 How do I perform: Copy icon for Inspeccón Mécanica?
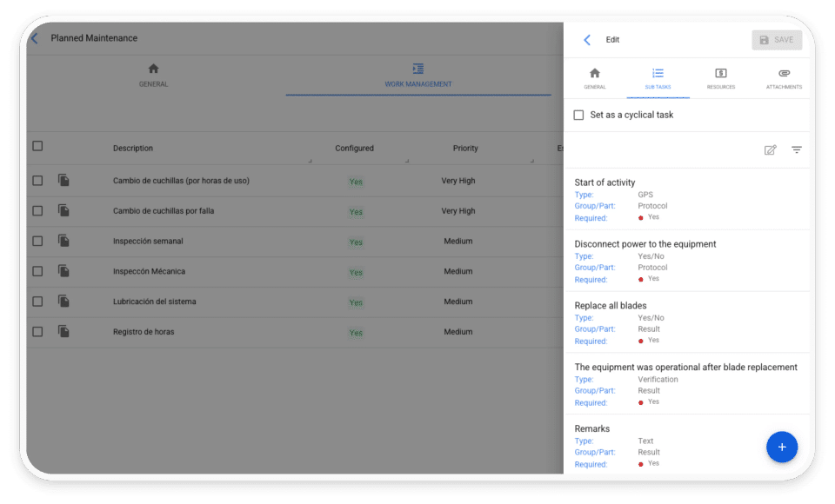[63, 271]
